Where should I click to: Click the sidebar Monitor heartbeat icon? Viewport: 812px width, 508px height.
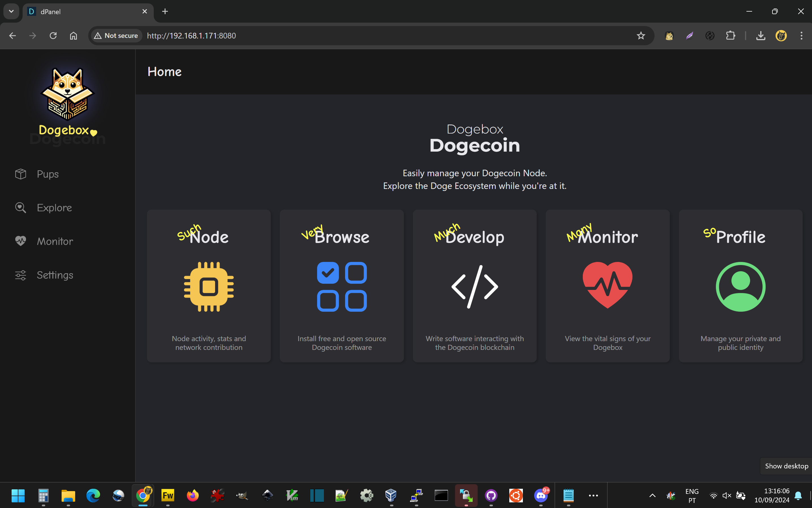(x=20, y=241)
